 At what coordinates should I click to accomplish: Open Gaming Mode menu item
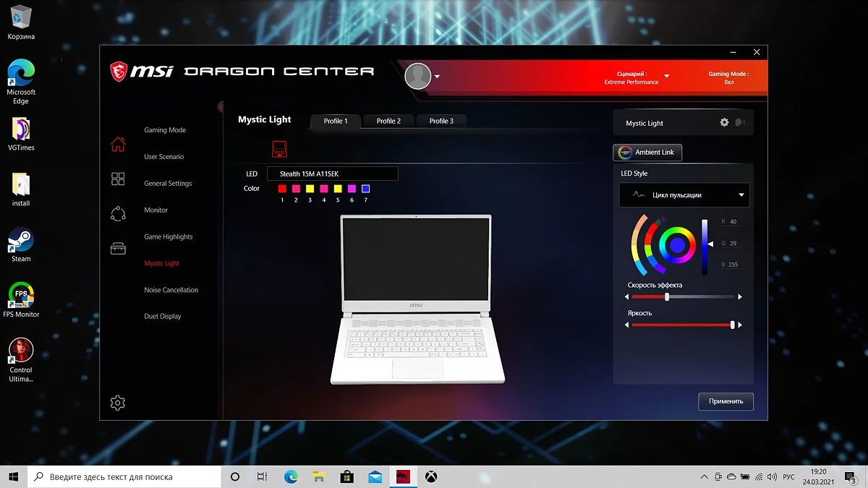(165, 130)
